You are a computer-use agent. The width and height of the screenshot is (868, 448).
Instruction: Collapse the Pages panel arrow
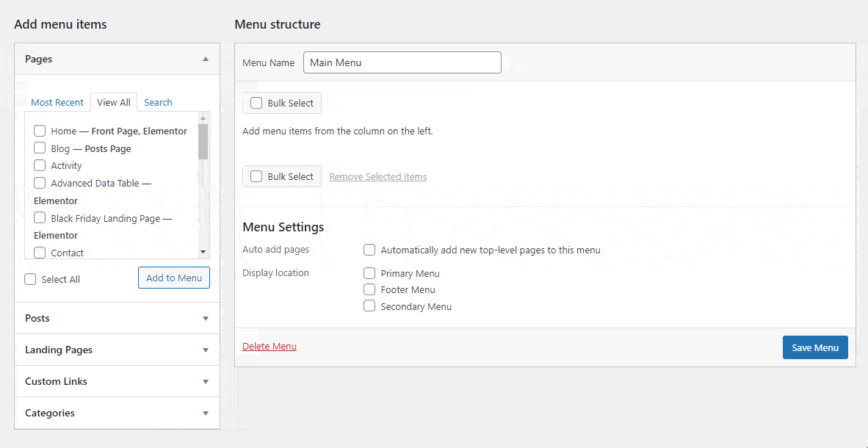(x=206, y=59)
